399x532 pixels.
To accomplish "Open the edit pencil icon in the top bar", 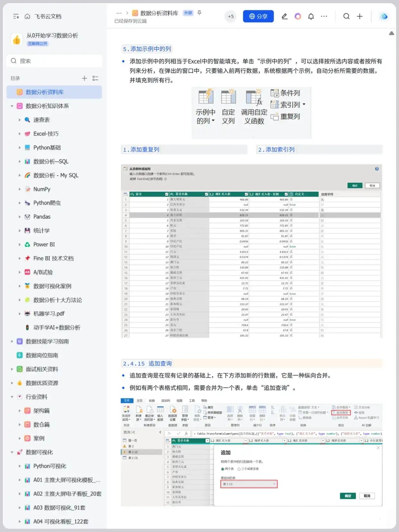I will click(x=284, y=16).
